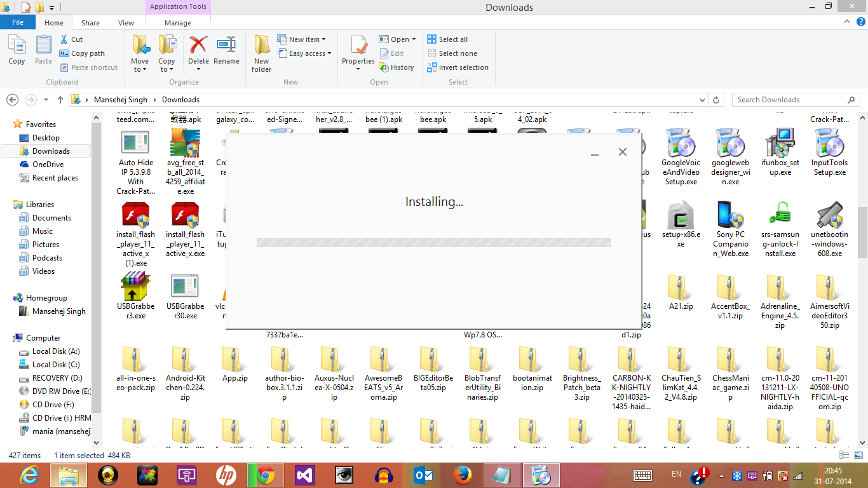Select the Home ribbon tab
868x488 pixels.
coord(54,23)
